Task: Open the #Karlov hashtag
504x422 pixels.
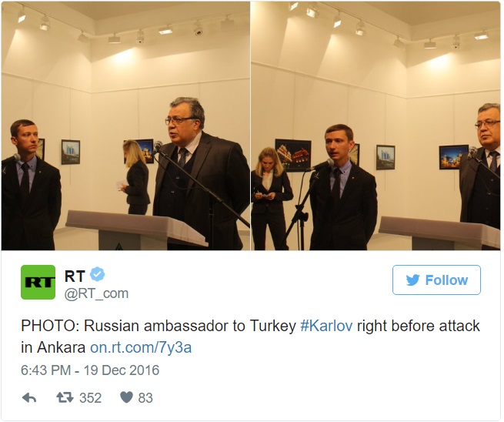Action: (326, 326)
